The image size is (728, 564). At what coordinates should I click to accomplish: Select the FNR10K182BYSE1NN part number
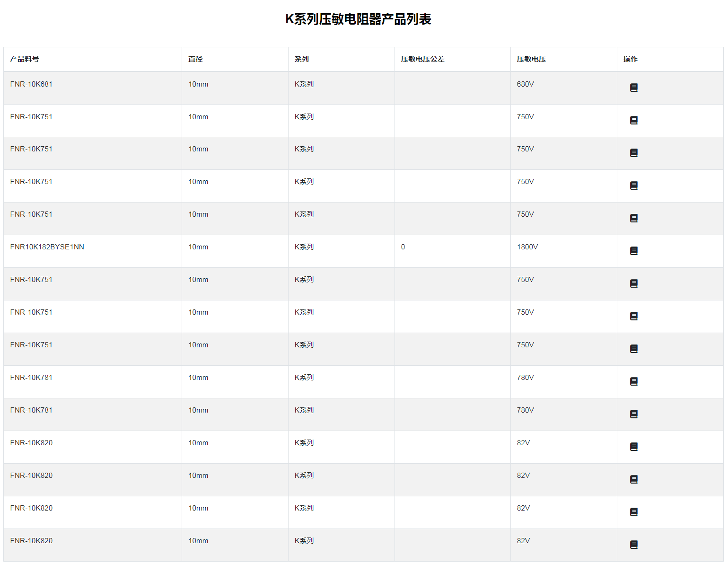pos(47,247)
